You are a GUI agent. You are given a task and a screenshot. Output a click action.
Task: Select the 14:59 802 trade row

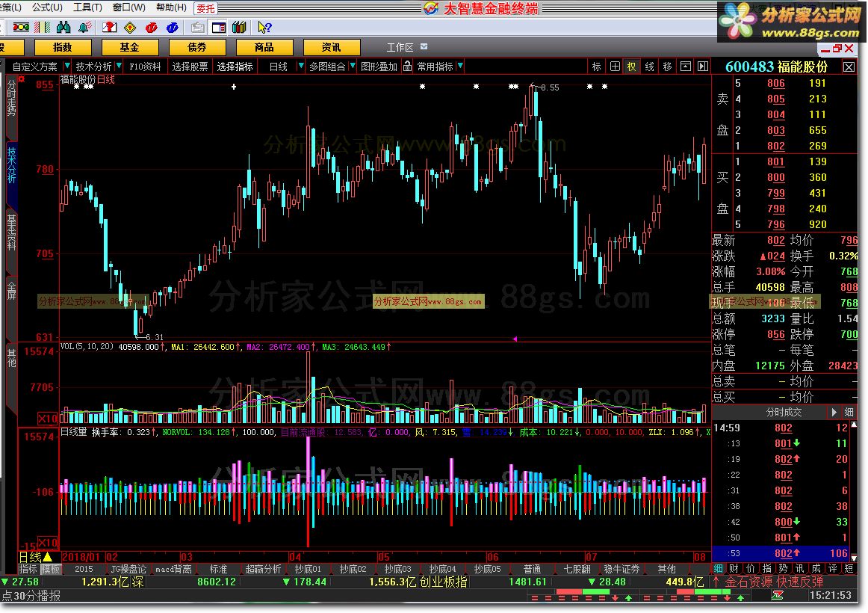click(781, 428)
